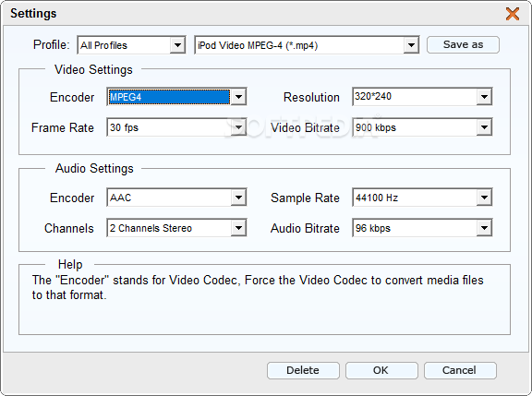This screenshot has width=532, height=396.
Task: Click the Cancel button
Action: click(x=460, y=370)
